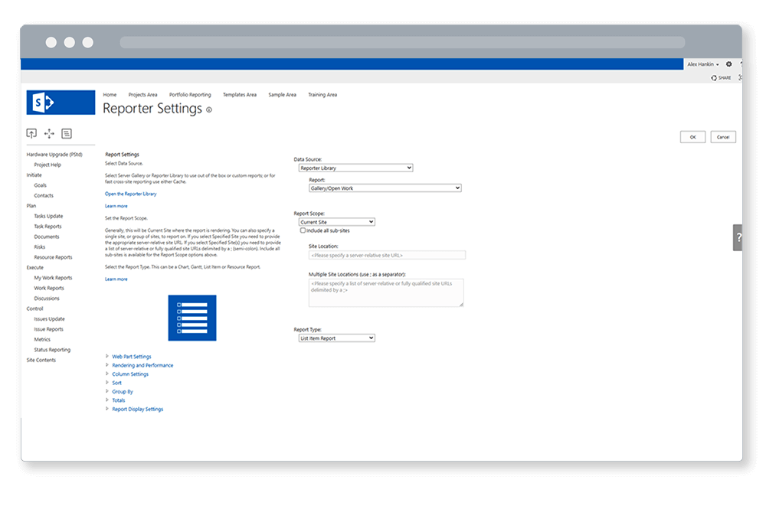This screenshot has height=532, width=766.
Task: Open the gray question mark help tab
Action: 738,237
